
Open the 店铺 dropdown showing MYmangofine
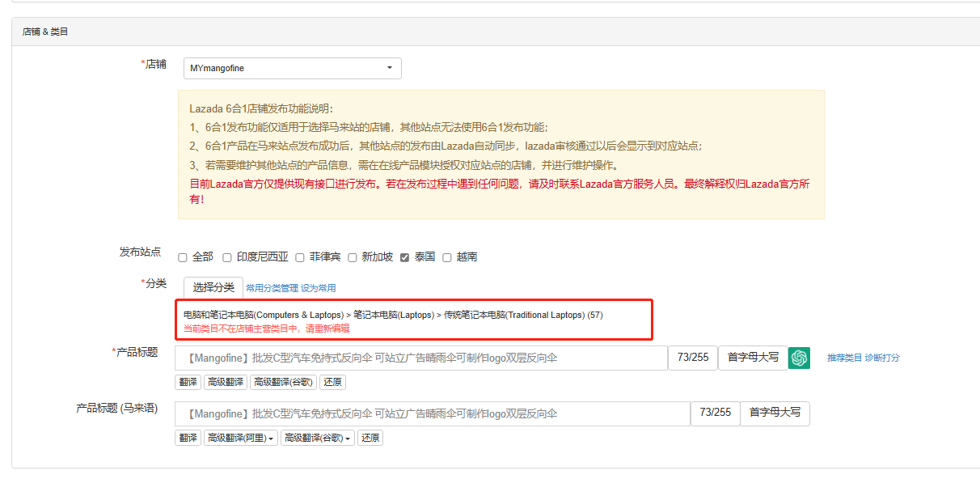tap(293, 68)
